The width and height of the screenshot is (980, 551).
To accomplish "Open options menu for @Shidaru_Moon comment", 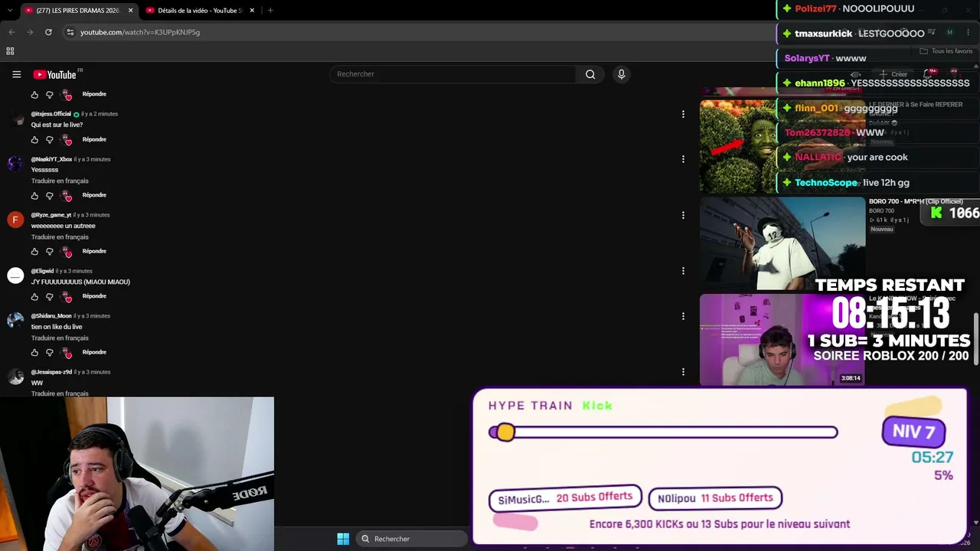I will tap(683, 316).
